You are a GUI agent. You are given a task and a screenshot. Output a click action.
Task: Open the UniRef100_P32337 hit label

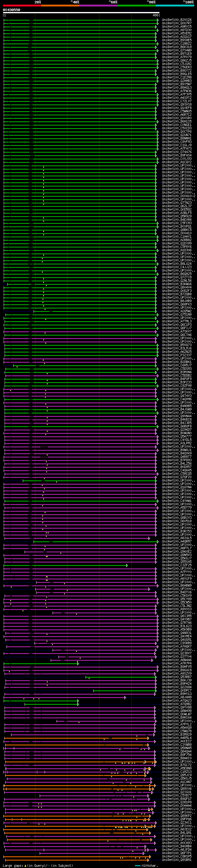(x=176, y=355)
